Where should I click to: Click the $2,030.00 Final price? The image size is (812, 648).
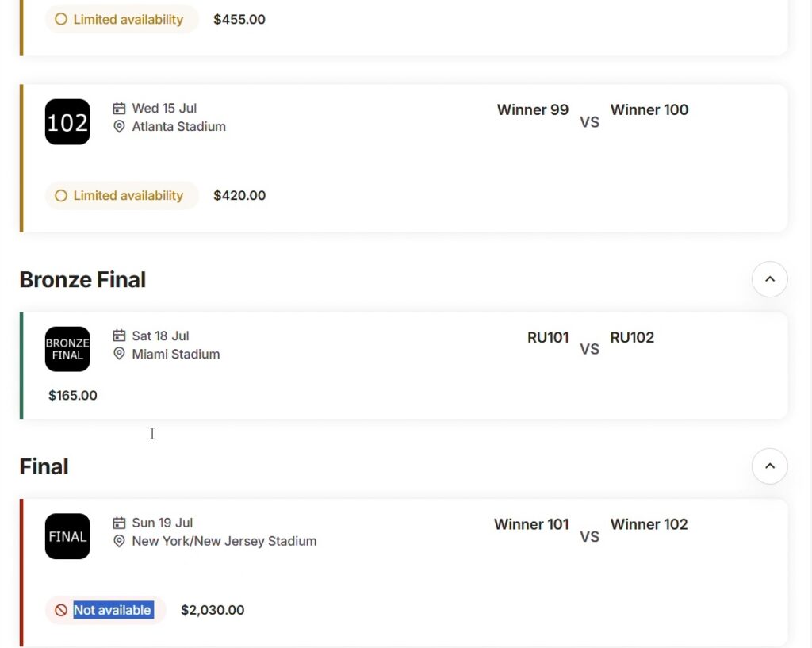point(213,611)
